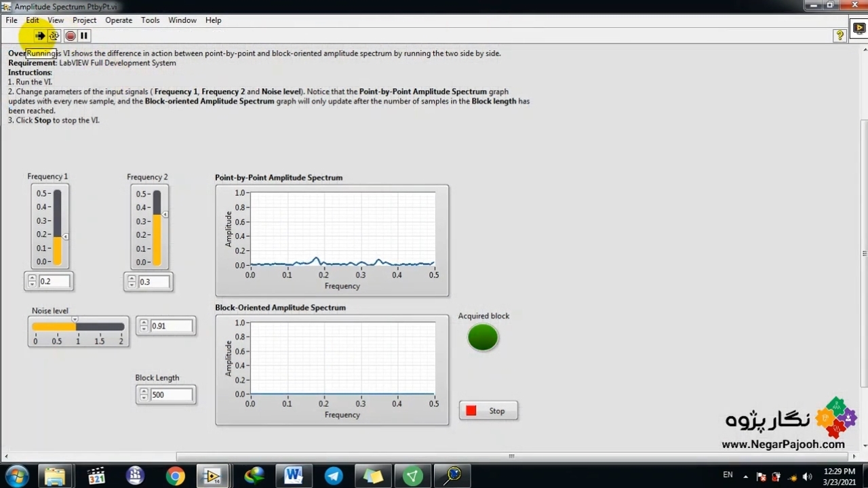This screenshot has width=868, height=488.
Task: Click the Block Length input field
Action: point(172,394)
